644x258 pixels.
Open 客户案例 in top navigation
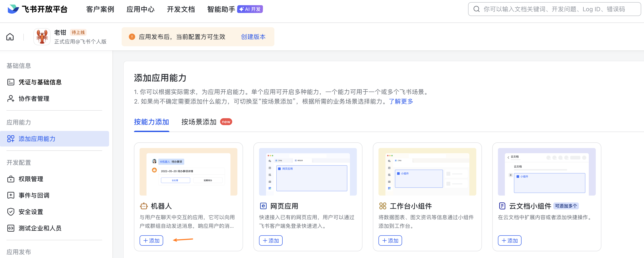[x=100, y=9]
